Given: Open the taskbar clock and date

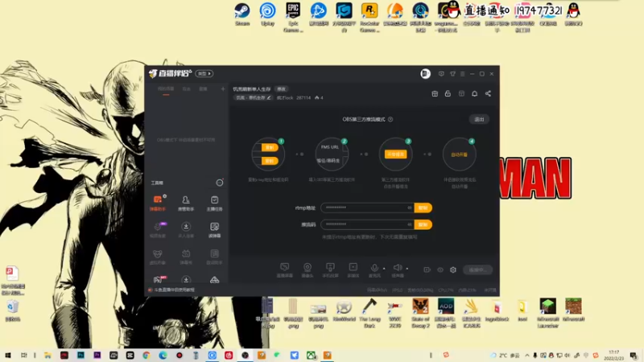Looking at the screenshot, I should (x=614, y=355).
